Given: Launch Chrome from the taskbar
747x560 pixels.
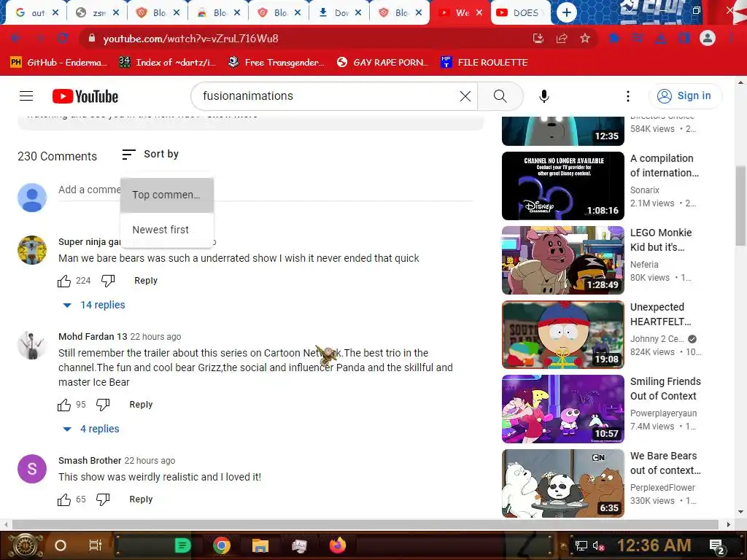Looking at the screenshot, I should tap(222, 545).
